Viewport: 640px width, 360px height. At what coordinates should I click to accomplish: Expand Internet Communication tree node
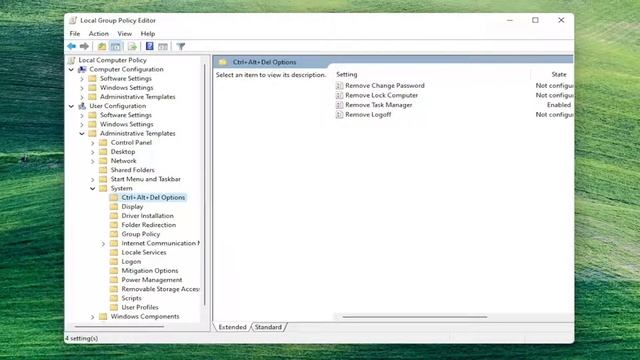pyautogui.click(x=103, y=244)
